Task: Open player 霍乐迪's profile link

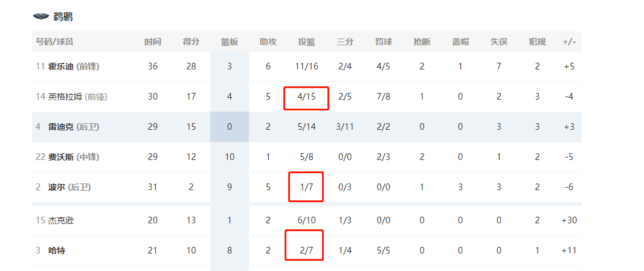Action: click(x=61, y=66)
